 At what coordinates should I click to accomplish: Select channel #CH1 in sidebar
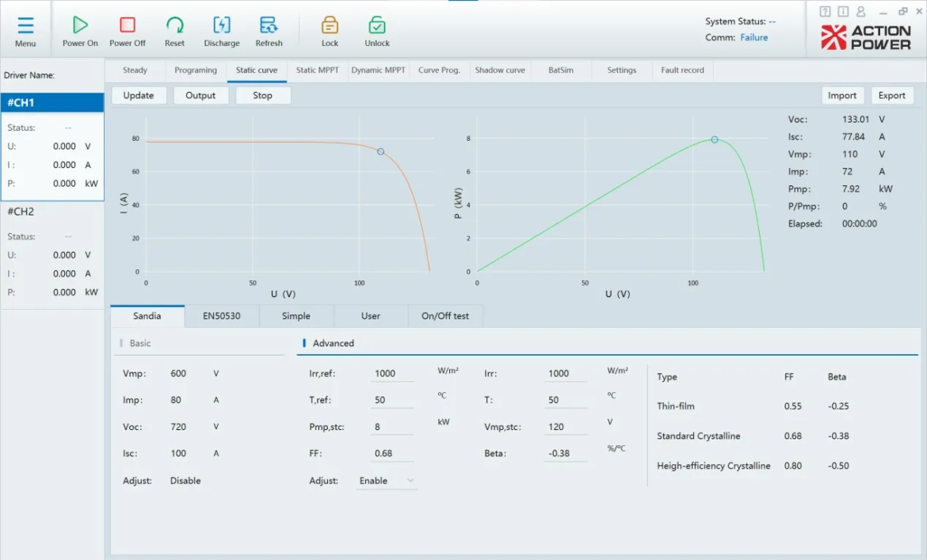pyautogui.click(x=52, y=102)
